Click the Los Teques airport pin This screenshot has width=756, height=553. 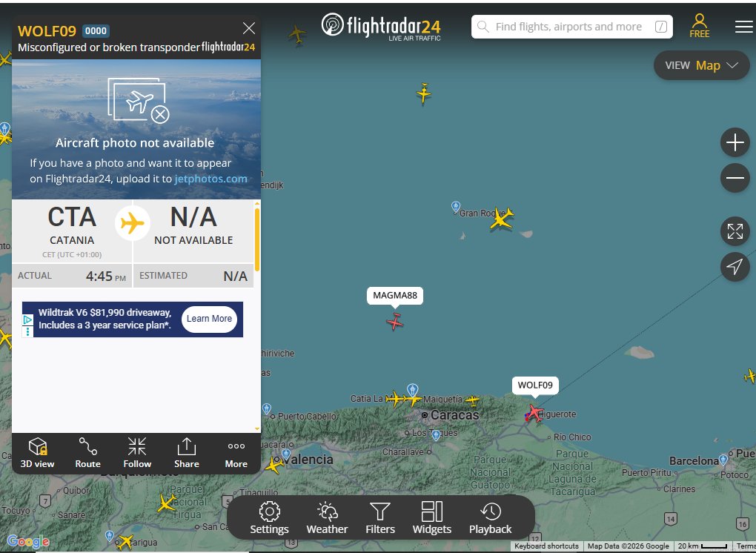(x=436, y=435)
